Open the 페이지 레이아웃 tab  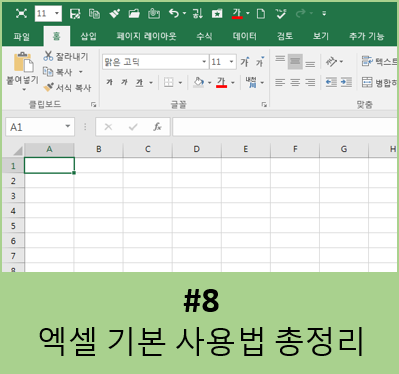pos(146,36)
